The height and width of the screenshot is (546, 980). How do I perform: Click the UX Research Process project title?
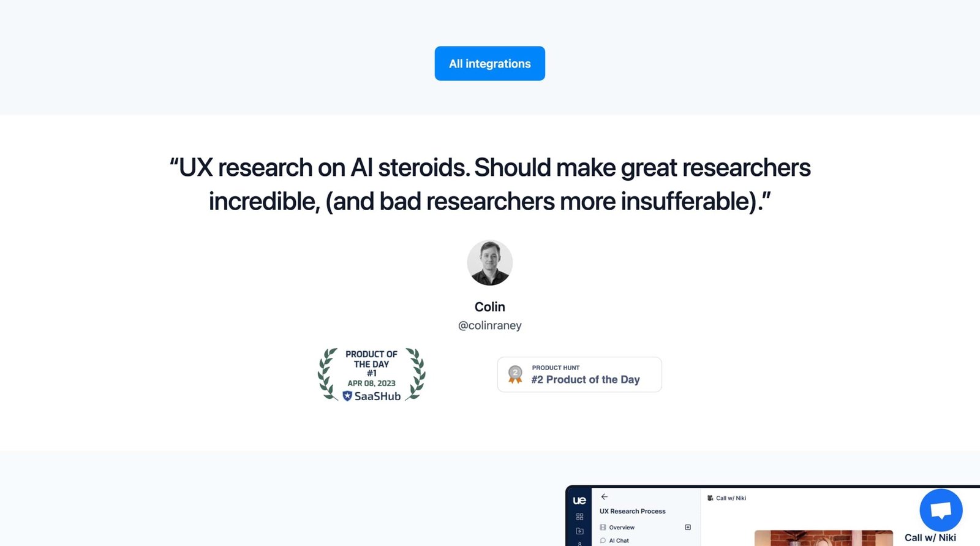point(632,511)
